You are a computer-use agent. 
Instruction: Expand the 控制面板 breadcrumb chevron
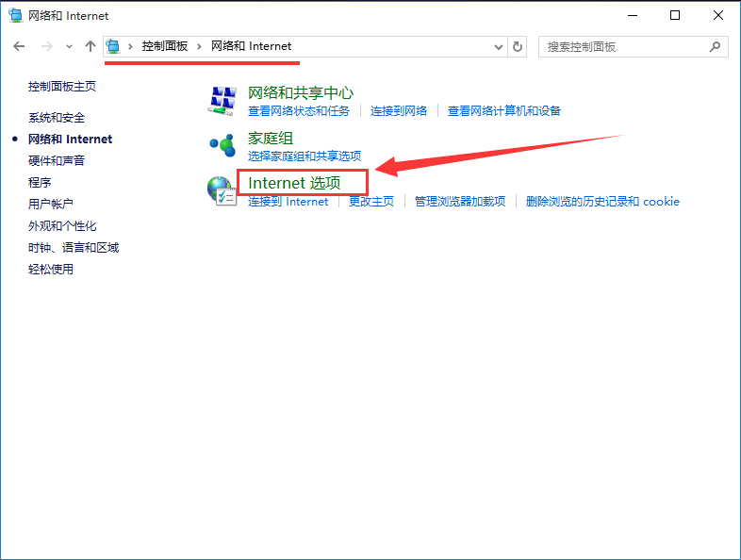pyautogui.click(x=199, y=46)
